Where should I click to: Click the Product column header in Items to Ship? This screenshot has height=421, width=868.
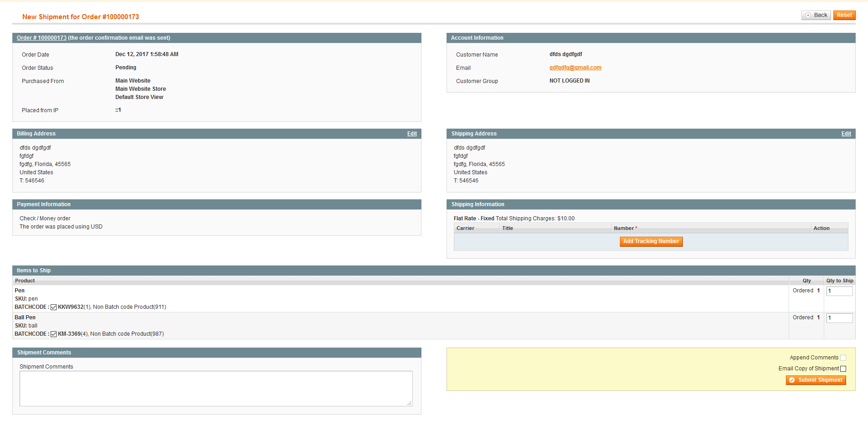point(25,281)
